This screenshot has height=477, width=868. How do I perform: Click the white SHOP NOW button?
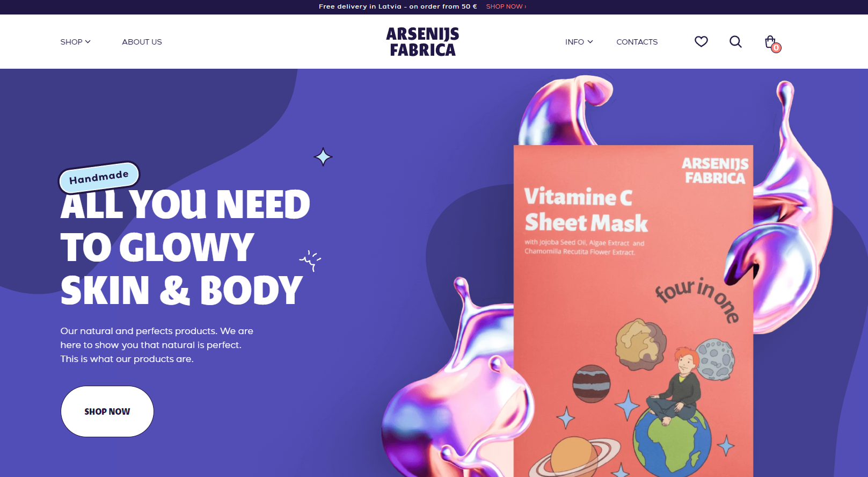coord(107,411)
